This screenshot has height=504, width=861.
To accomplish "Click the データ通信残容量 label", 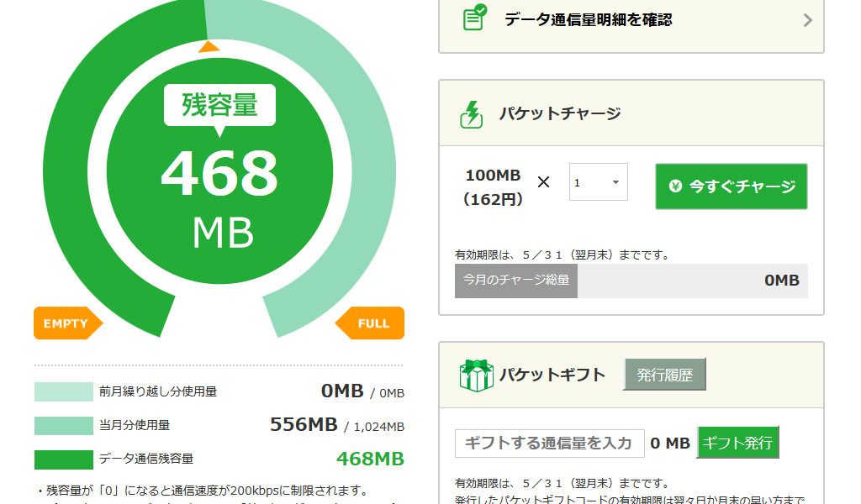I will tap(146, 459).
